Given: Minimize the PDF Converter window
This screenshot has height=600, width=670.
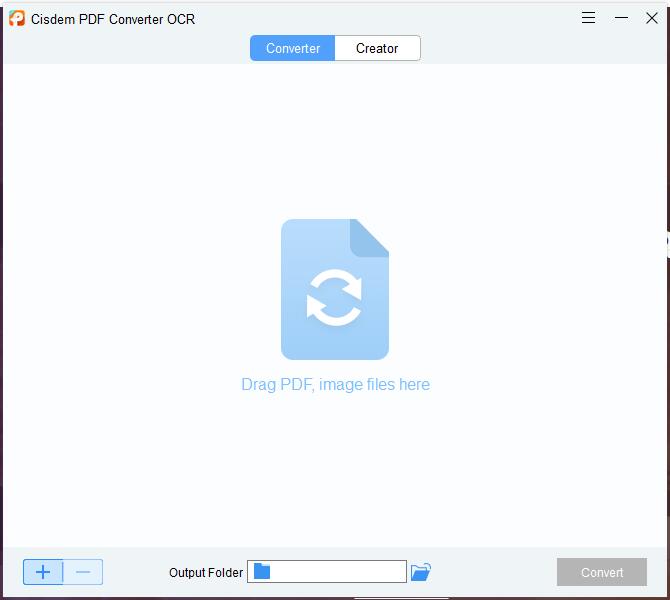Looking at the screenshot, I should (x=621, y=18).
